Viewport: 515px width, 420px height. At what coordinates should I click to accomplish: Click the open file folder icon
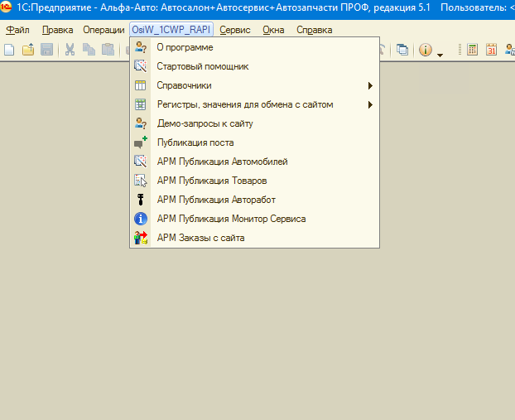click(28, 50)
